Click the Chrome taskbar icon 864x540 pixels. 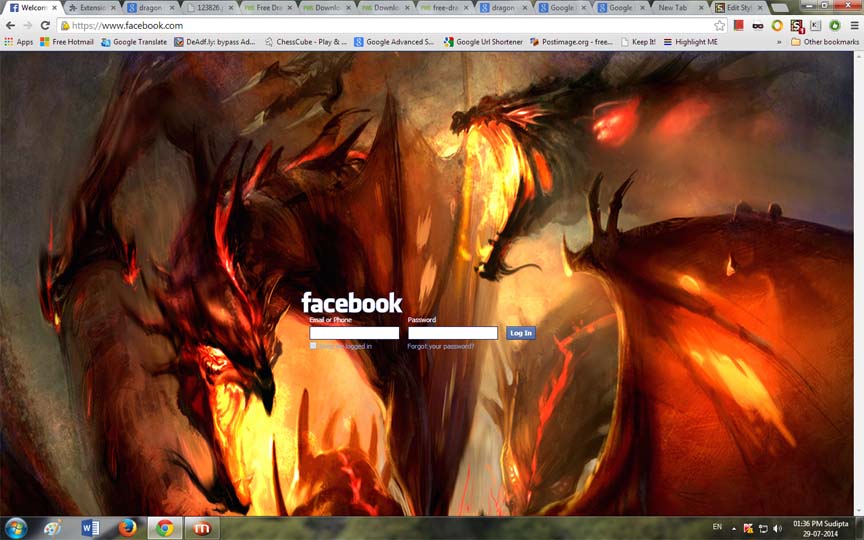164,528
